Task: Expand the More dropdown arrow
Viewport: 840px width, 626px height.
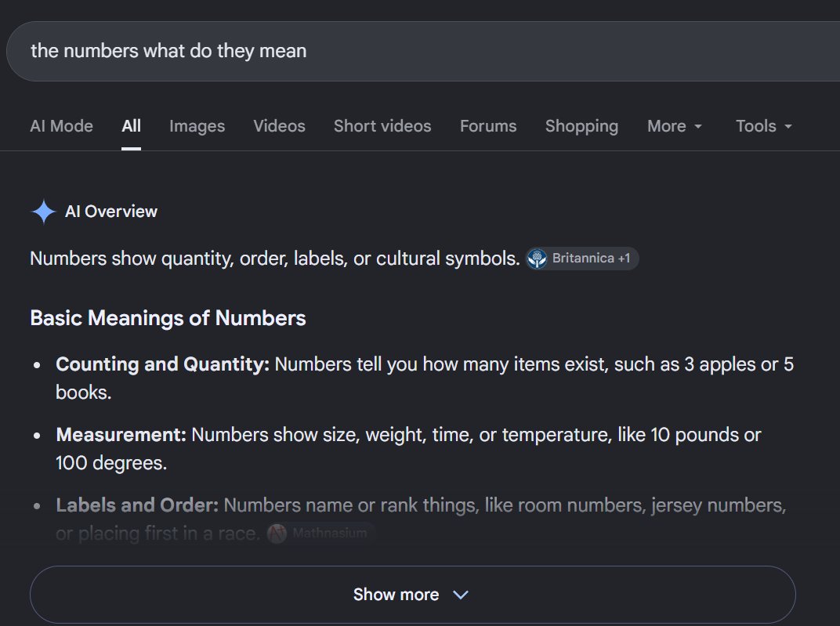Action: point(697,126)
